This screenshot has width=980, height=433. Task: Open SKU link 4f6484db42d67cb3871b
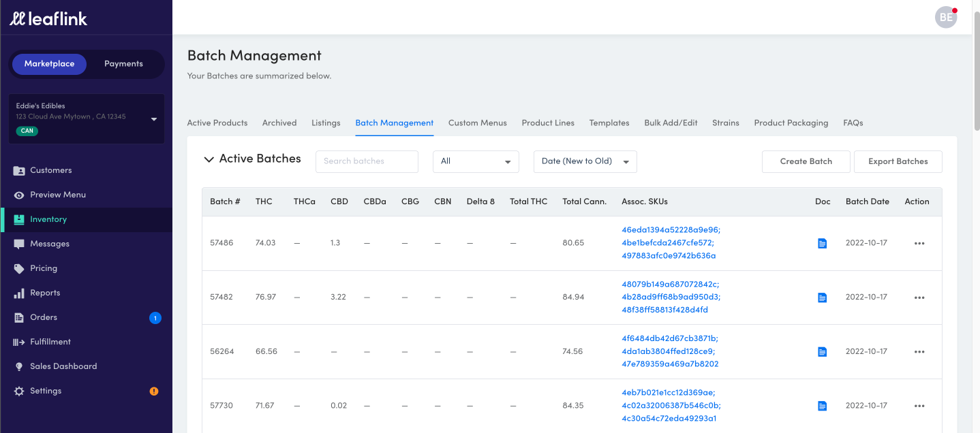click(x=670, y=338)
